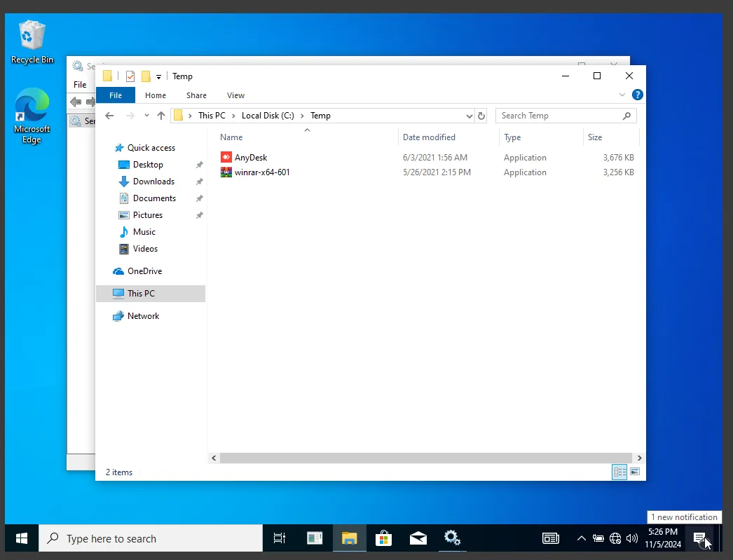Open address bar history dropdown
733x560 pixels.
(470, 116)
